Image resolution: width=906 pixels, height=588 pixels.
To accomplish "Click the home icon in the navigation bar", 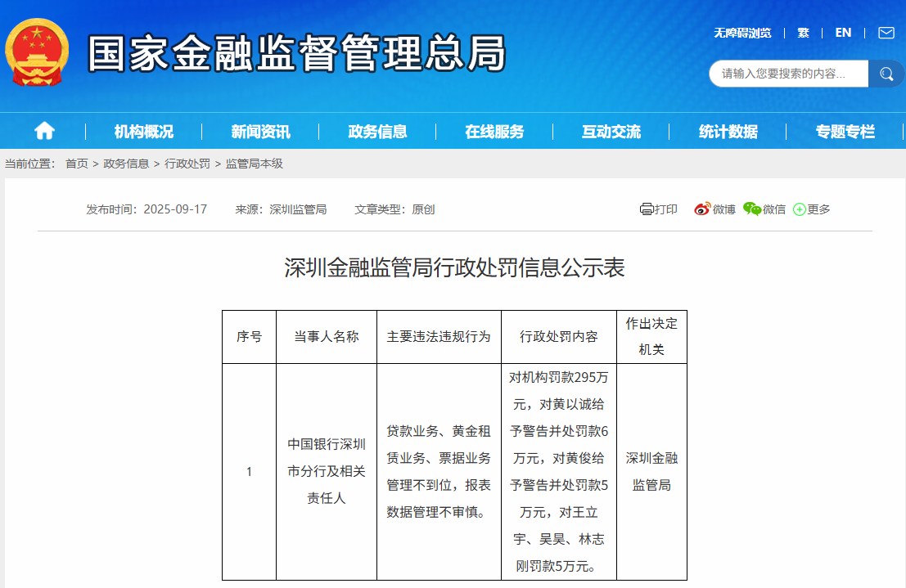I will [44, 131].
